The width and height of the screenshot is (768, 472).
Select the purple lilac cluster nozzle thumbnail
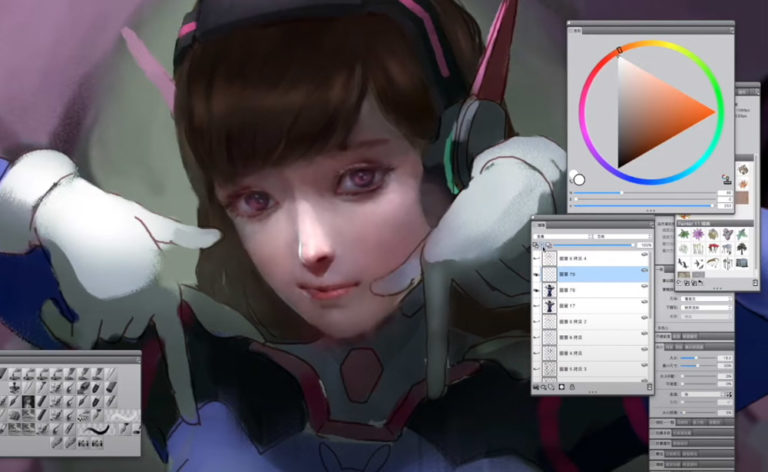[x=728, y=234]
